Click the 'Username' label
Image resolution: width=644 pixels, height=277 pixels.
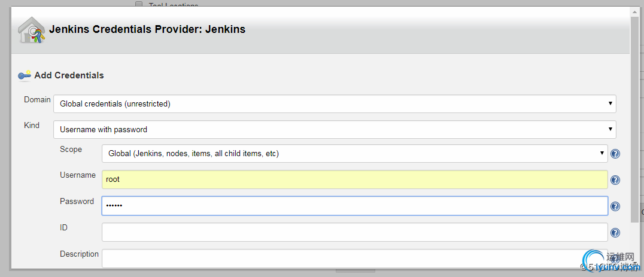(78, 175)
